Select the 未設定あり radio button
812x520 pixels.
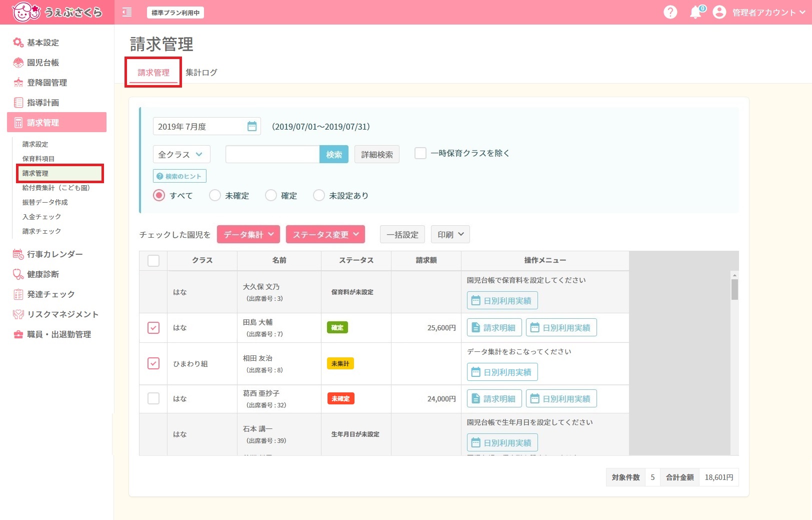(x=319, y=195)
